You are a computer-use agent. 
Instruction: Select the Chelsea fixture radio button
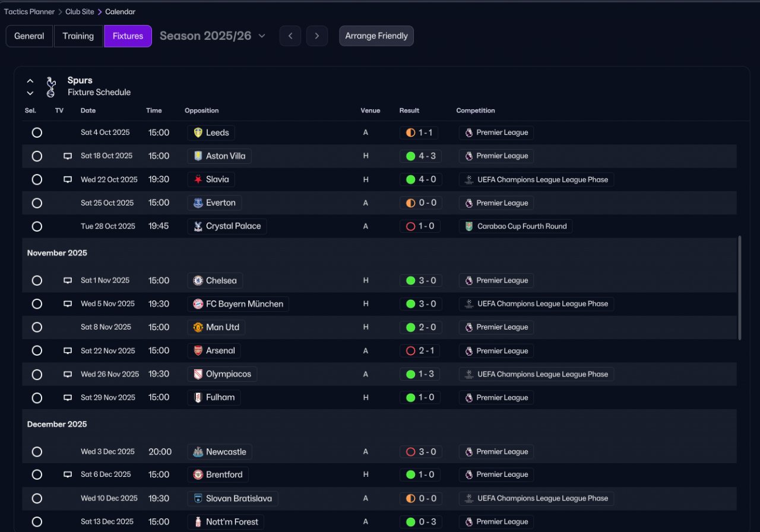pos(37,280)
